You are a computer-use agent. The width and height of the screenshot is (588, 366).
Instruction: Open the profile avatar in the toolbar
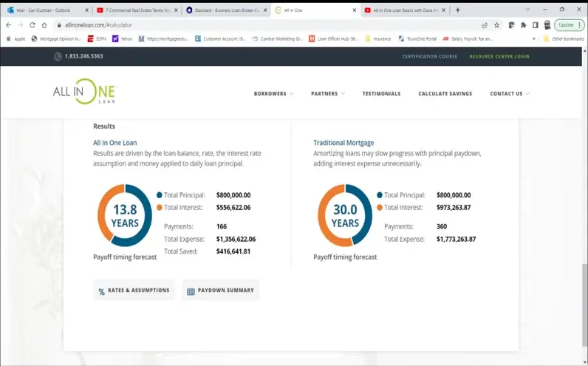[547, 25]
